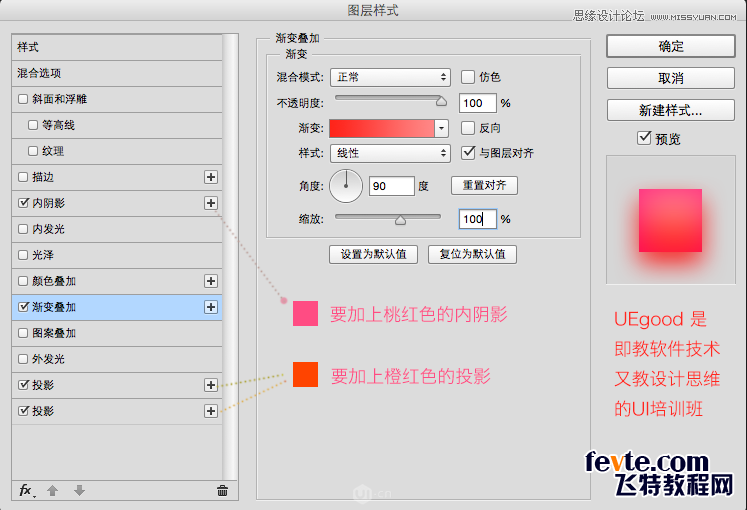Click the 角度 input field showing 90
Image resolution: width=747 pixels, height=510 pixels.
point(391,186)
